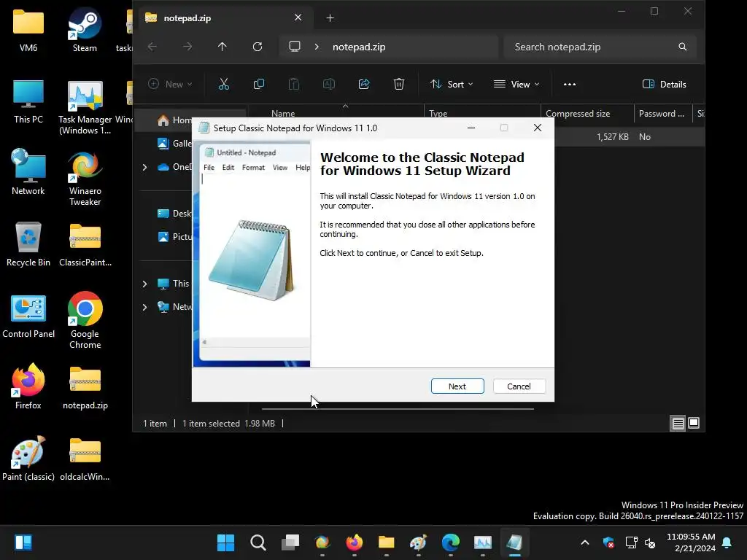The image size is (747, 560).
Task: Select ClassicPaint zip file on desktop
Action: (85, 244)
